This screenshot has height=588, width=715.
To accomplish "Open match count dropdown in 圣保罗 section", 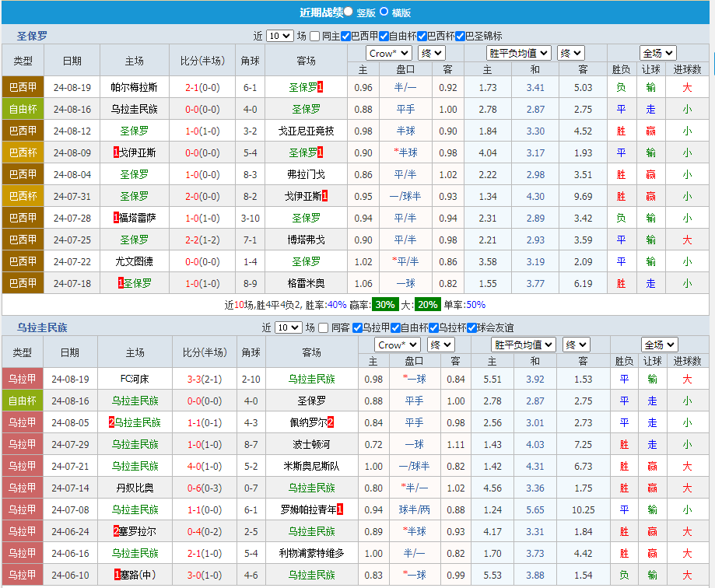I will tap(279, 36).
